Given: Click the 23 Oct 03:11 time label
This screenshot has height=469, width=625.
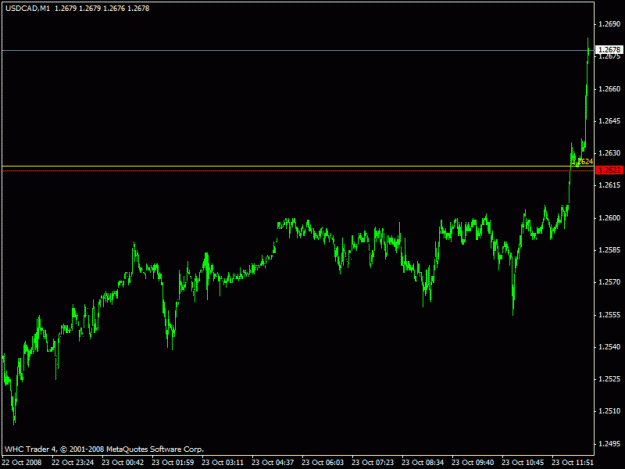Looking at the screenshot, I should pyautogui.click(x=222, y=463).
